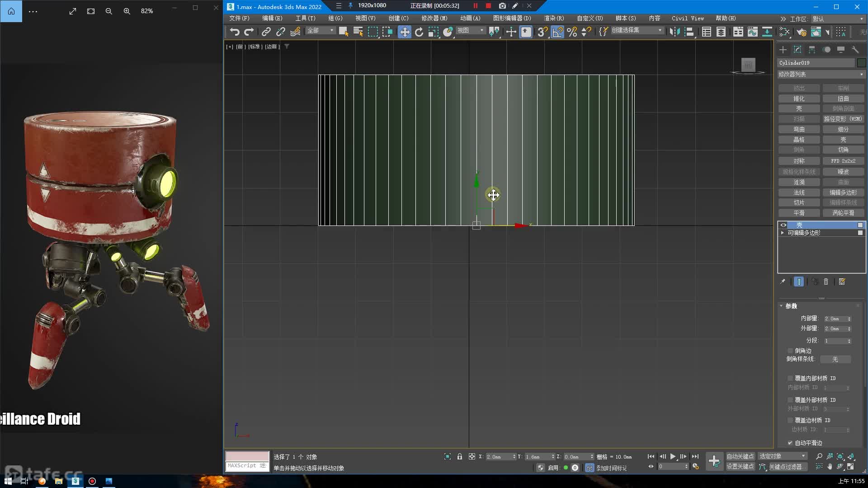This screenshot has height=488, width=868.
Task: Activate Bind to Space Warp tool
Action: click(x=295, y=32)
